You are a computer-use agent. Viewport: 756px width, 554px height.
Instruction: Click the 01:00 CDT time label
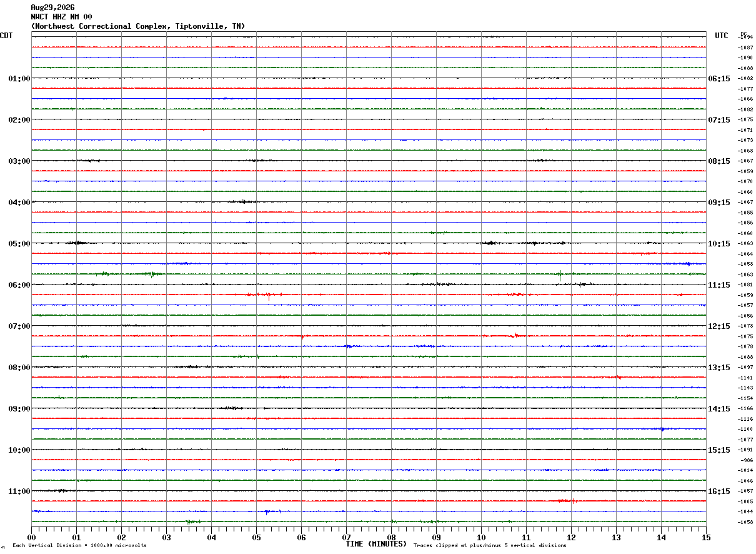tap(19, 79)
